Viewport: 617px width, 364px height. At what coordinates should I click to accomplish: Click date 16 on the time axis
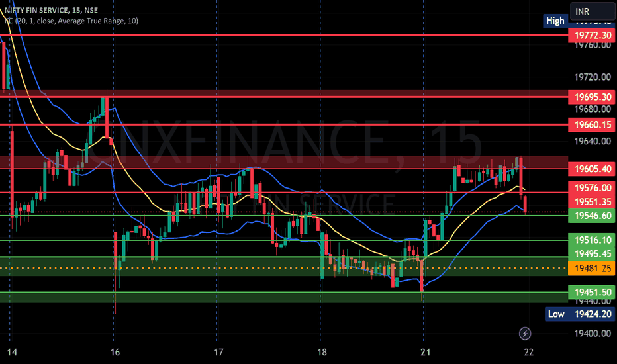click(115, 352)
